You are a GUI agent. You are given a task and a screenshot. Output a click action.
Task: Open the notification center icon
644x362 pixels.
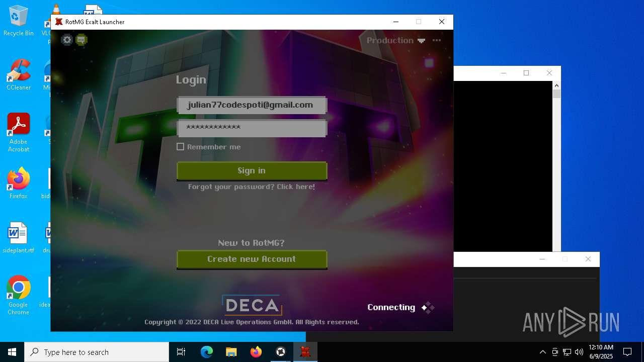pyautogui.click(x=627, y=352)
